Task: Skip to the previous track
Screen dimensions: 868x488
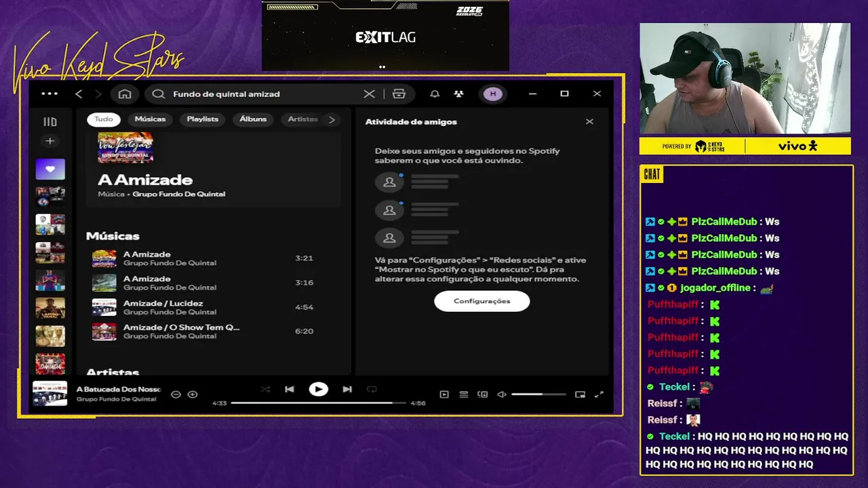Action: coord(290,389)
